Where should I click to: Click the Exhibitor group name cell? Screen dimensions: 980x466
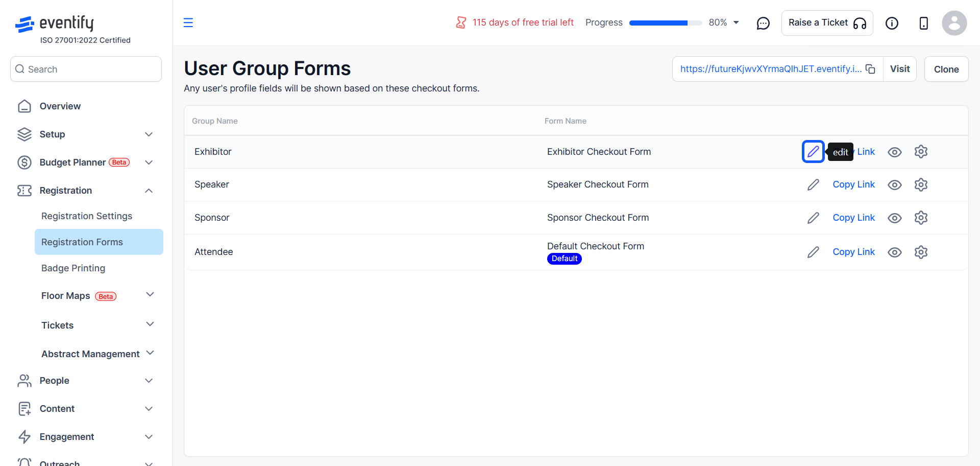[213, 152]
